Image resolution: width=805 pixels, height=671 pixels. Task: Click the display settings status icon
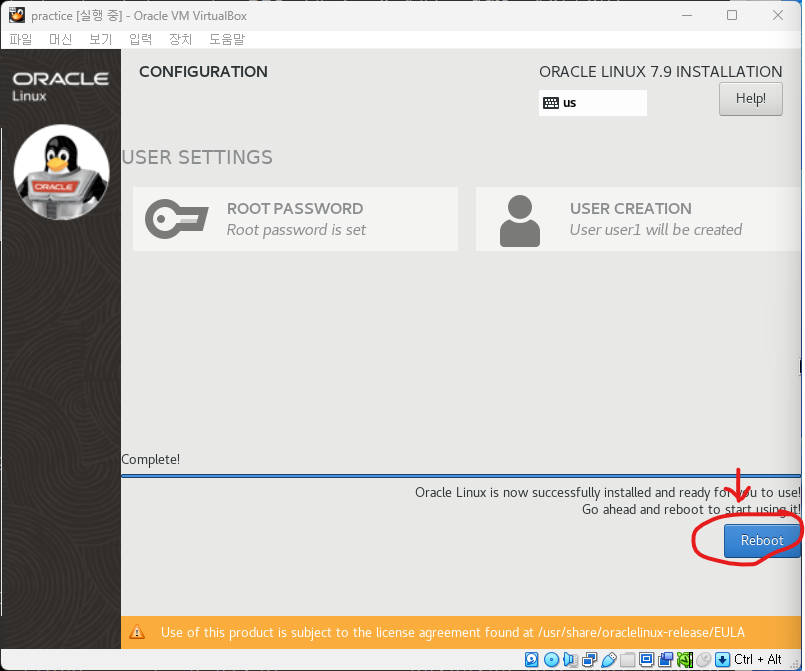click(x=647, y=659)
